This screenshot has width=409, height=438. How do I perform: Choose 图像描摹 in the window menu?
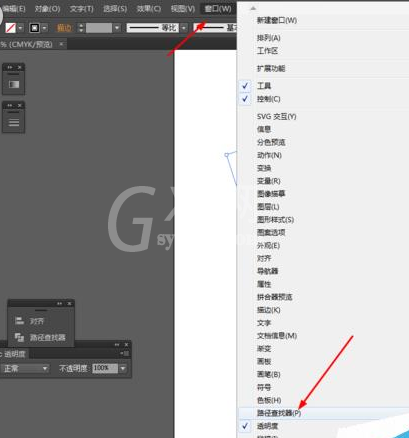click(323, 194)
